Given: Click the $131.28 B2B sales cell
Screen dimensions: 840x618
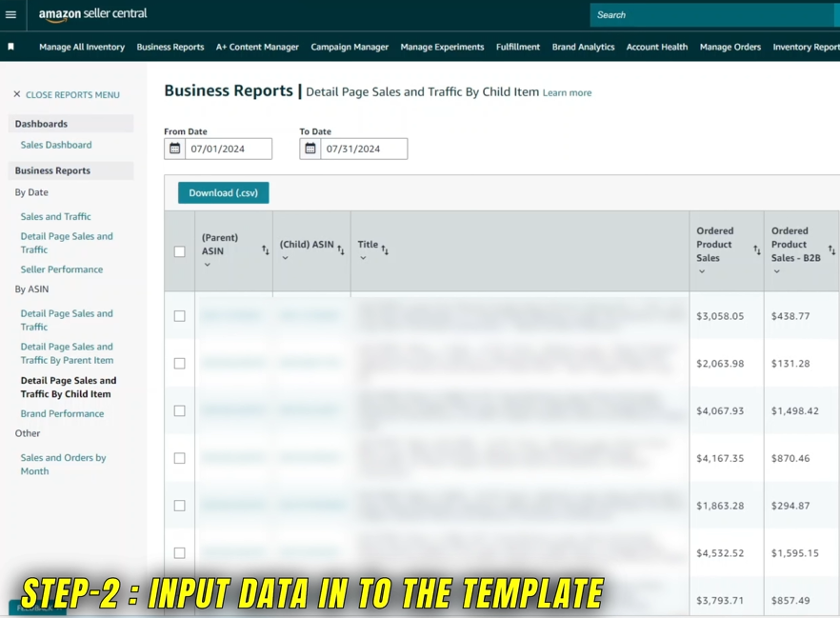Looking at the screenshot, I should pyautogui.click(x=790, y=363).
